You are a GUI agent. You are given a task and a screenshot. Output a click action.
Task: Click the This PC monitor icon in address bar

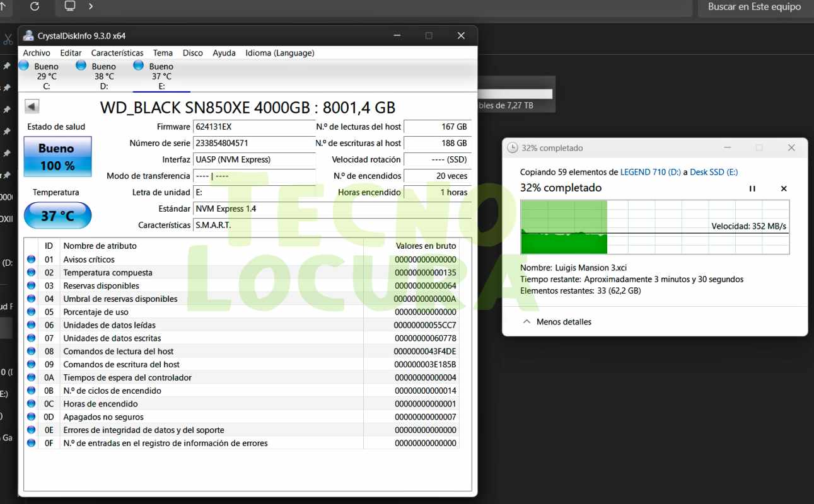tap(70, 6)
